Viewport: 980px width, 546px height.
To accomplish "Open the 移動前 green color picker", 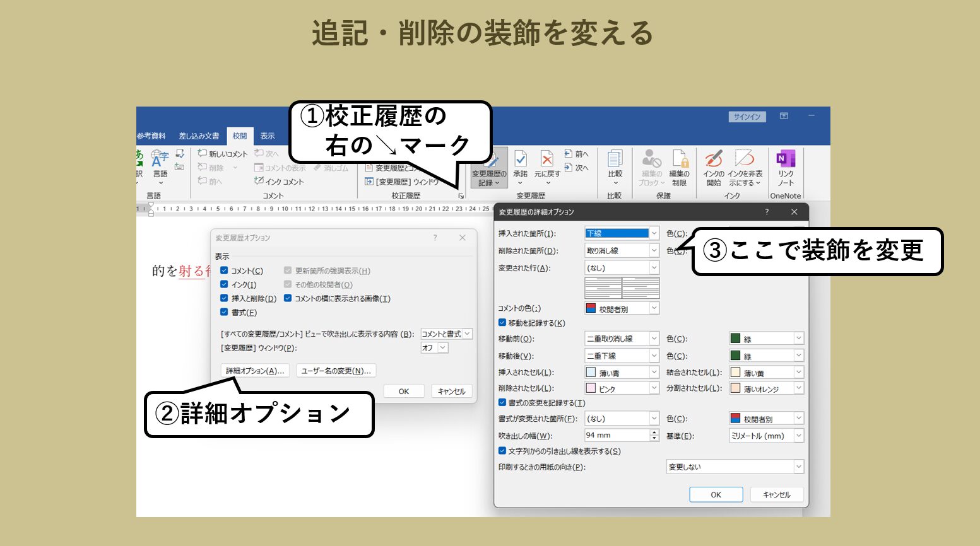I will (766, 339).
